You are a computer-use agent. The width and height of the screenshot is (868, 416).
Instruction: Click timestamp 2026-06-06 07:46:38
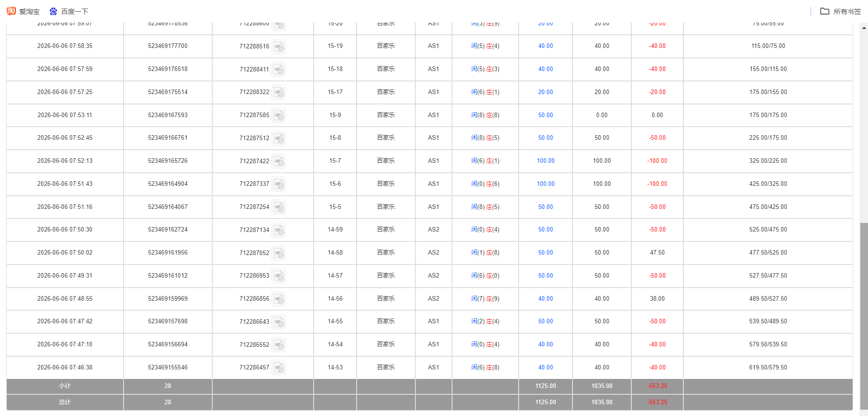click(x=65, y=368)
